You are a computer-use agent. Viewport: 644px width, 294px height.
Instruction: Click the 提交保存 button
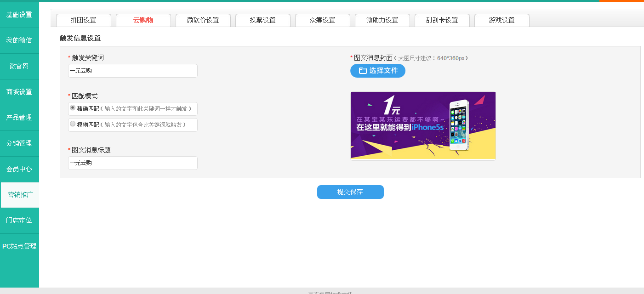[x=350, y=192]
